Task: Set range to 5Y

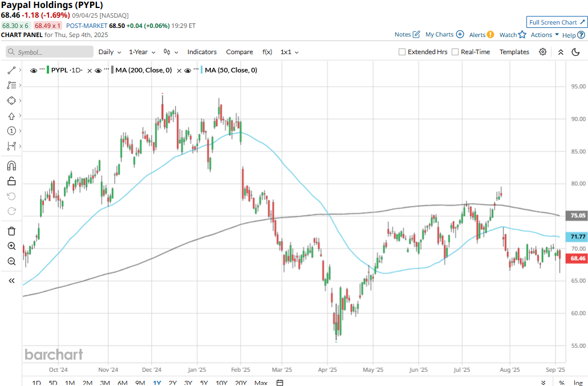Action: pyautogui.click(x=204, y=383)
